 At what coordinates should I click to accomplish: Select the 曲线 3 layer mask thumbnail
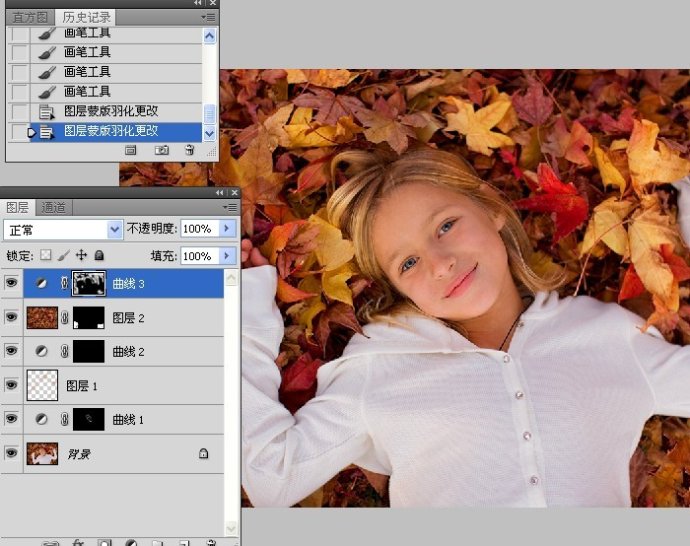(88, 283)
